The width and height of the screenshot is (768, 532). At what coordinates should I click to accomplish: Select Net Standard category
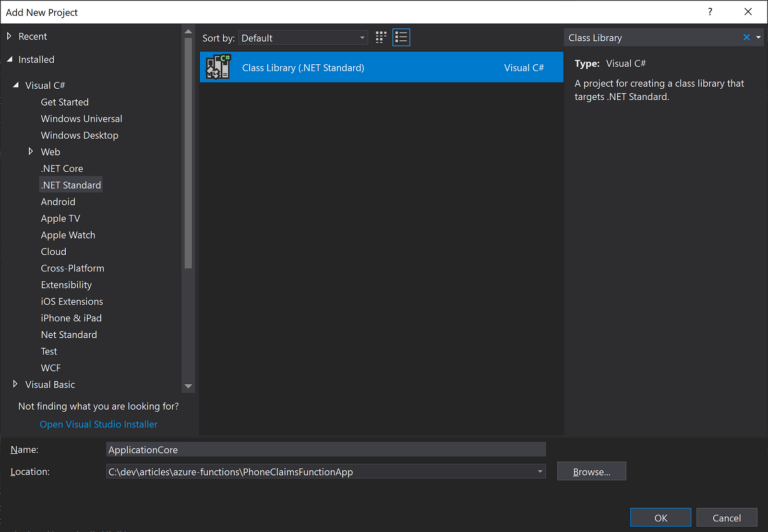(x=69, y=335)
